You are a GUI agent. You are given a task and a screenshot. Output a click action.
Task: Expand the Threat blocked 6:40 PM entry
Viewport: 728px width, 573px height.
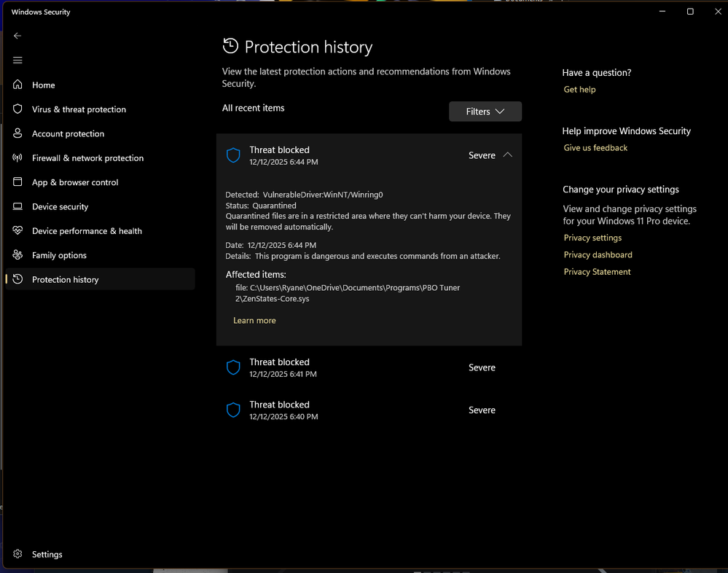(x=369, y=410)
